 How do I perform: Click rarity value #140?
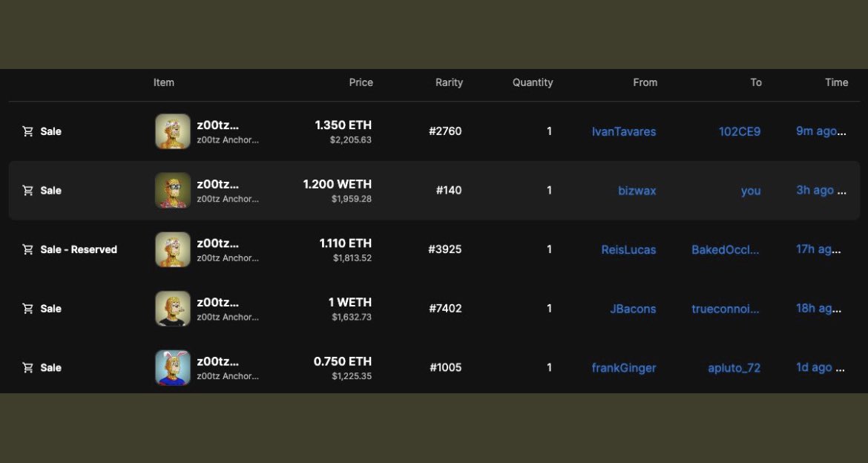(449, 191)
